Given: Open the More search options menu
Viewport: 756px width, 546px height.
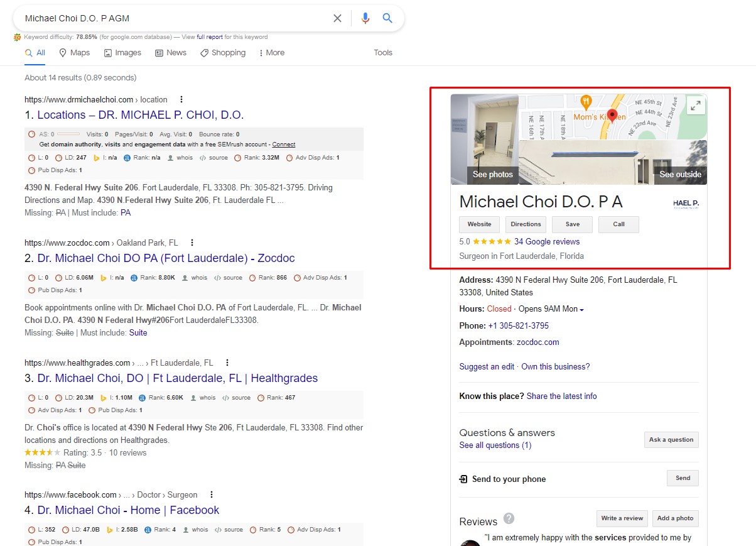Looking at the screenshot, I should click(x=271, y=53).
